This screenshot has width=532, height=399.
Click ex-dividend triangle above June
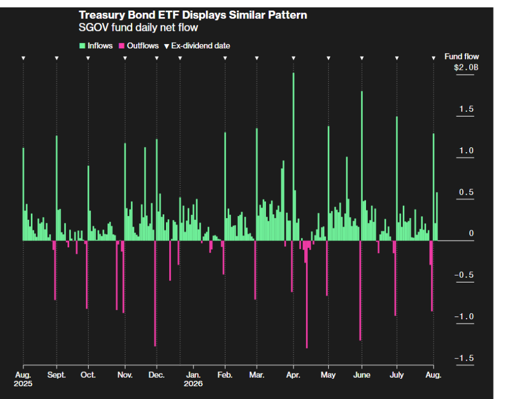click(362, 59)
